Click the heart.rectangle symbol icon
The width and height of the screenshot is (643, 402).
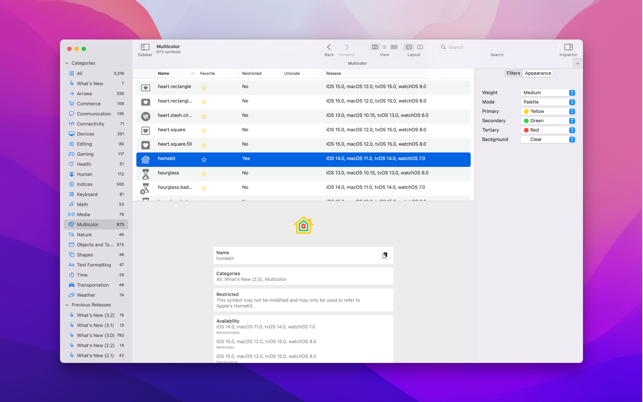[x=146, y=87]
